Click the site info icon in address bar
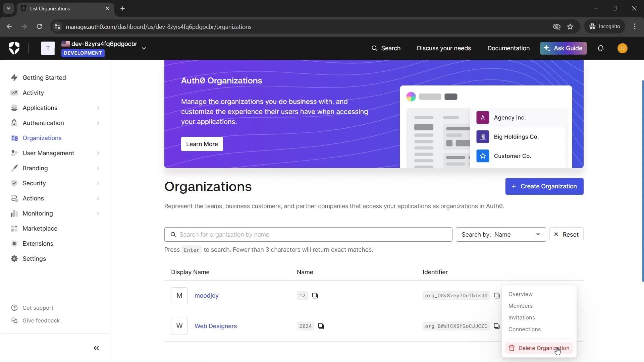The width and height of the screenshot is (644, 362). tap(57, 26)
